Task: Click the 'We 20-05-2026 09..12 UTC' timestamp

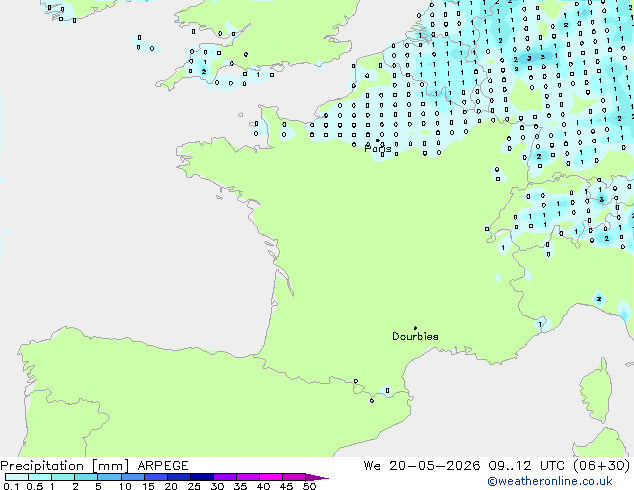Action: coord(464,466)
